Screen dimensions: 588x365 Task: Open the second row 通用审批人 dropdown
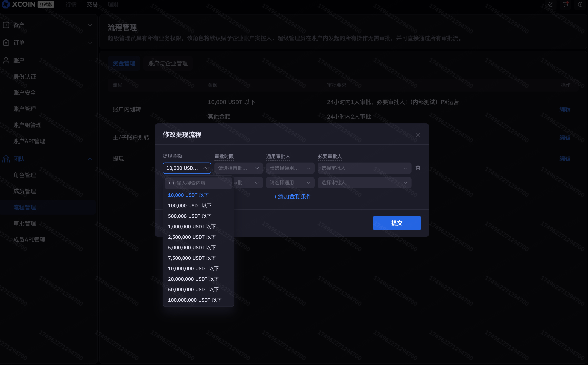pyautogui.click(x=290, y=183)
